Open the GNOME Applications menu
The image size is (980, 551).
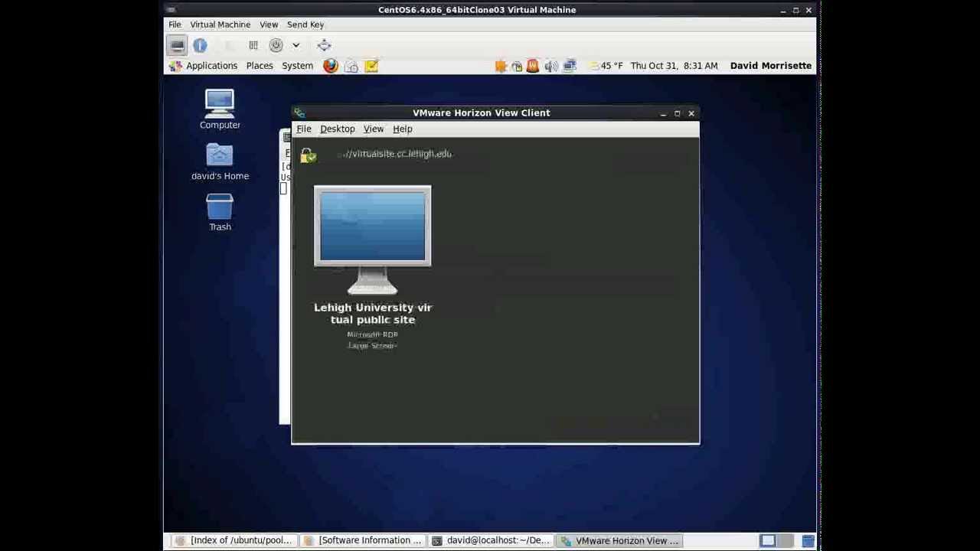click(203, 66)
